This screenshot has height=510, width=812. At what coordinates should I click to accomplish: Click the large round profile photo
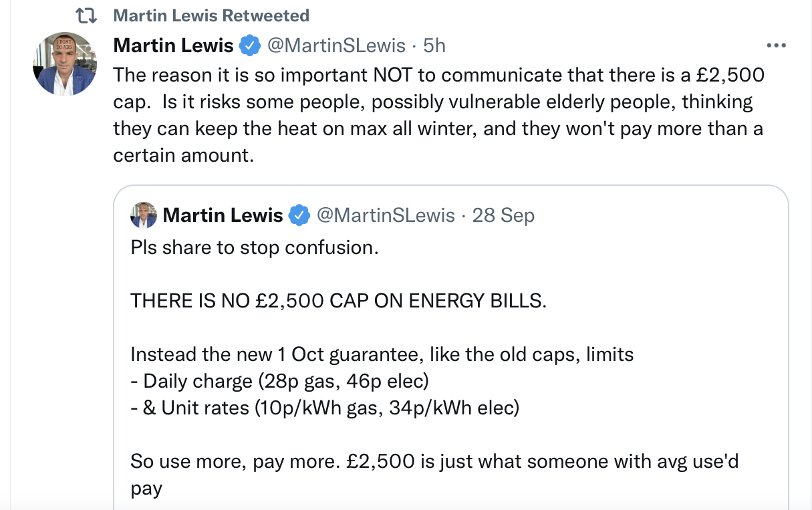[65, 63]
